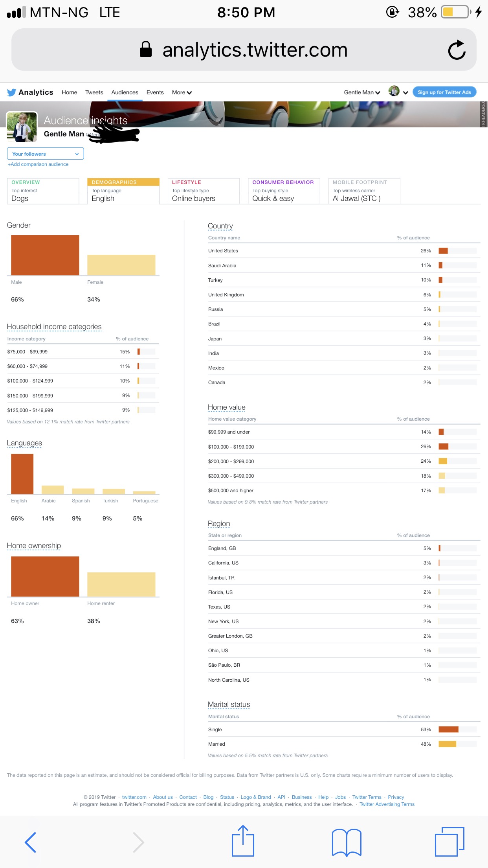This screenshot has width=488, height=868.
Task: Open Help footer link
Action: 323,797
